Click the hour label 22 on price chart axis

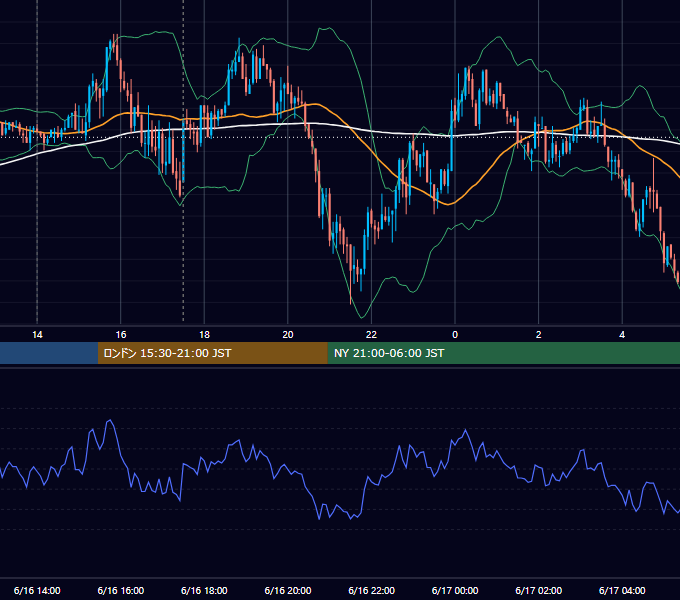pos(371,335)
